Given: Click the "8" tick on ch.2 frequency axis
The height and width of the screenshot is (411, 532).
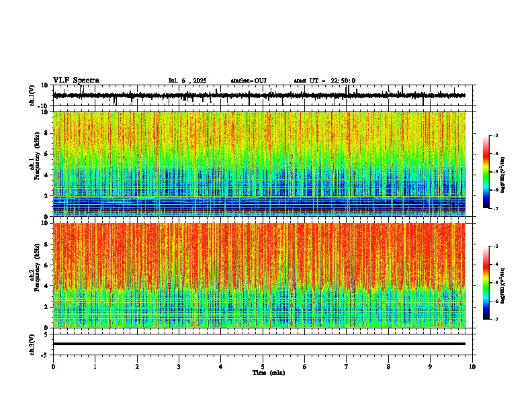Looking at the screenshot, I should (x=46, y=244).
